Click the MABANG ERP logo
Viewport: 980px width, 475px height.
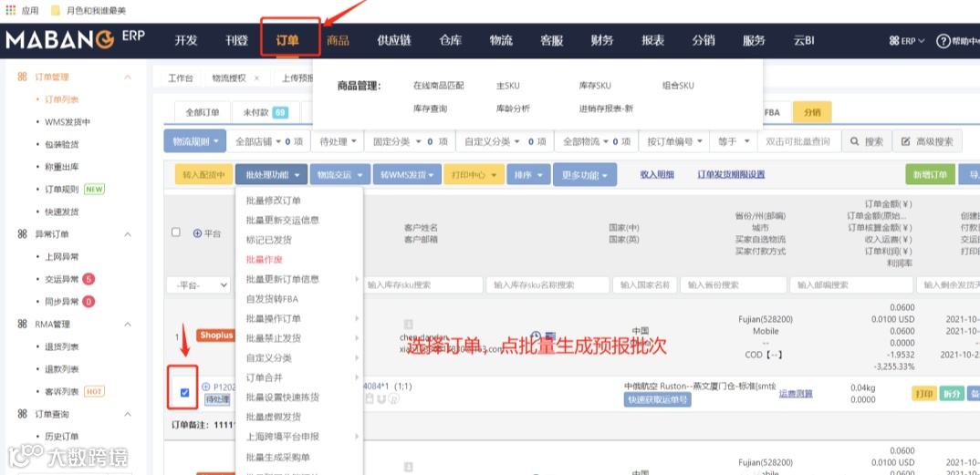[x=75, y=39]
